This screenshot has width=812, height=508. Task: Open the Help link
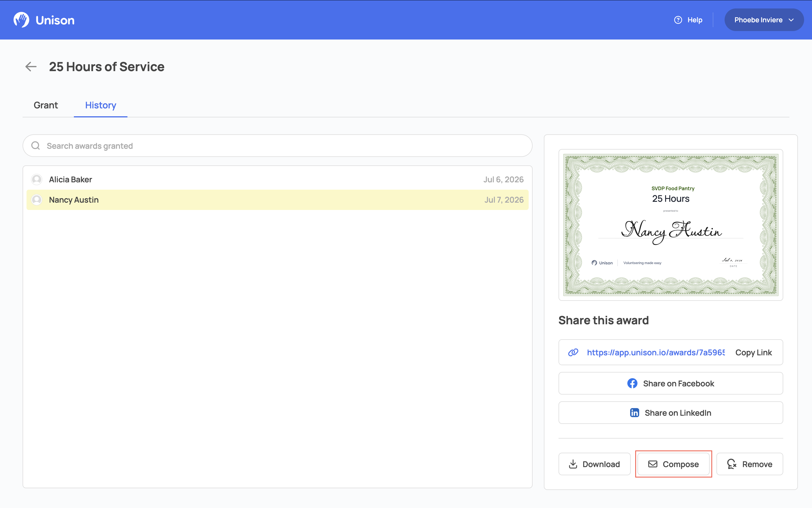click(688, 20)
